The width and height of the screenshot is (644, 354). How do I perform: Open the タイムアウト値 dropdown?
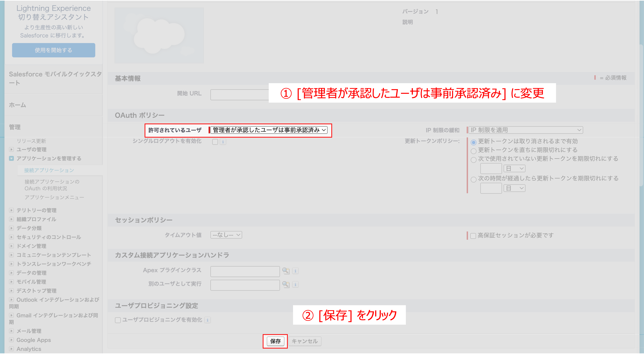226,235
